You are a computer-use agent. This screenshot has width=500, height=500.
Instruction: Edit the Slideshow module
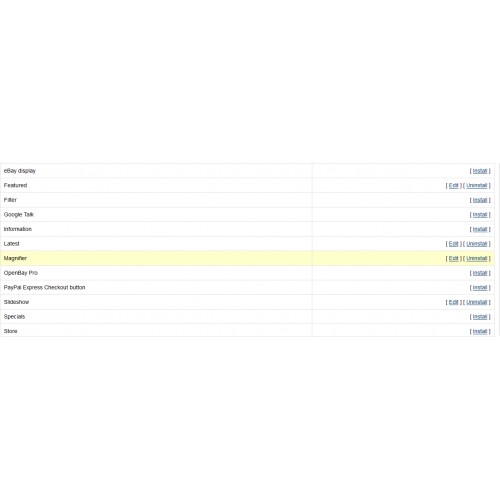point(454,302)
